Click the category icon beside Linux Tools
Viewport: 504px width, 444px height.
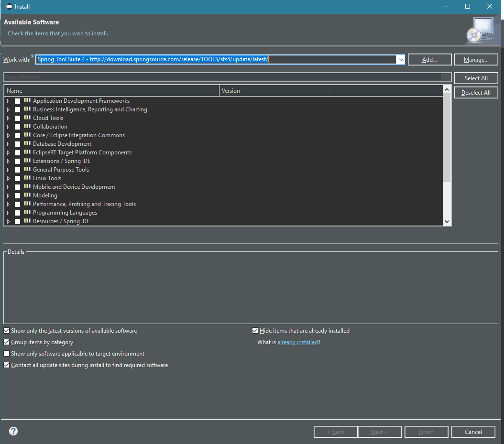coord(27,178)
